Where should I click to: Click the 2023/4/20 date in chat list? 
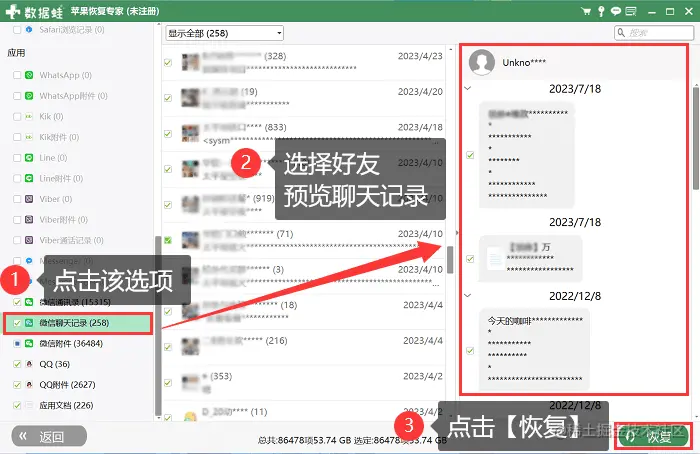(x=420, y=92)
